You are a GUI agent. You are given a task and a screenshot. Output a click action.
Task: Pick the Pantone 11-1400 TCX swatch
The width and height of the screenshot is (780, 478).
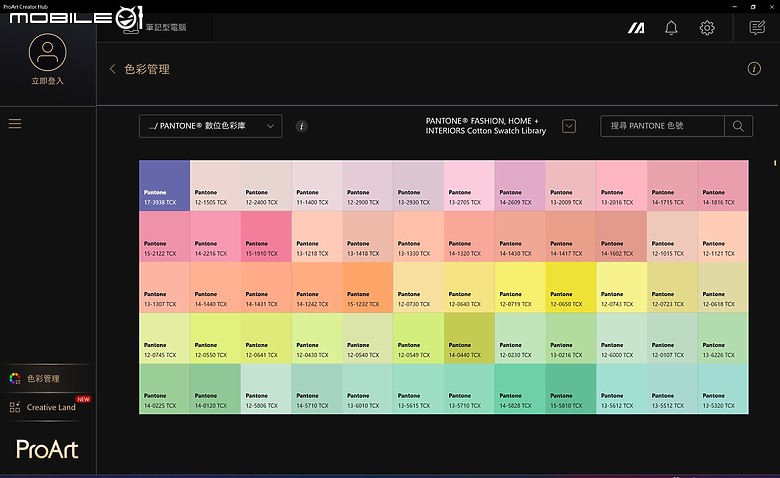pos(317,186)
